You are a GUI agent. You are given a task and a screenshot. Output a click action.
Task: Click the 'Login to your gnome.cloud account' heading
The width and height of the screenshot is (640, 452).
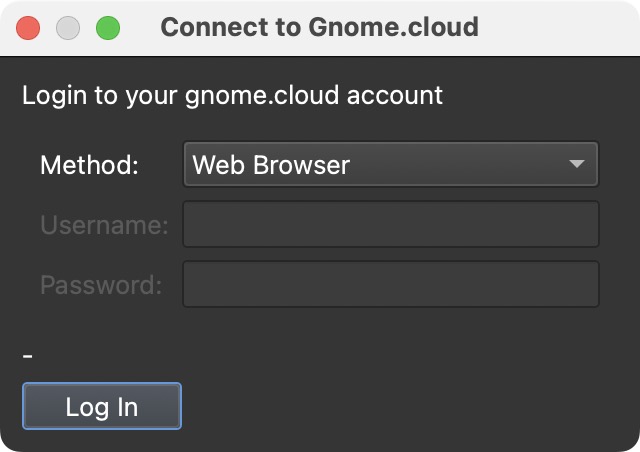(x=232, y=96)
